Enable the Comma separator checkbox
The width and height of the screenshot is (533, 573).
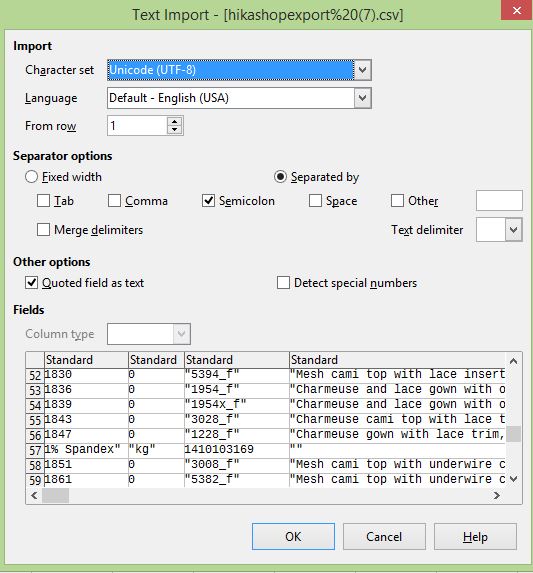(x=114, y=201)
